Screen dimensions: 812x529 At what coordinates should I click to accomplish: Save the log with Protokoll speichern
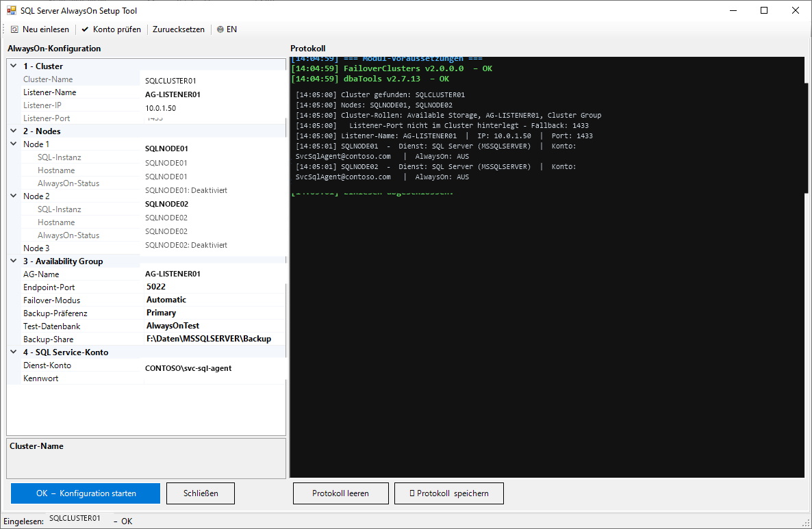tap(449, 493)
